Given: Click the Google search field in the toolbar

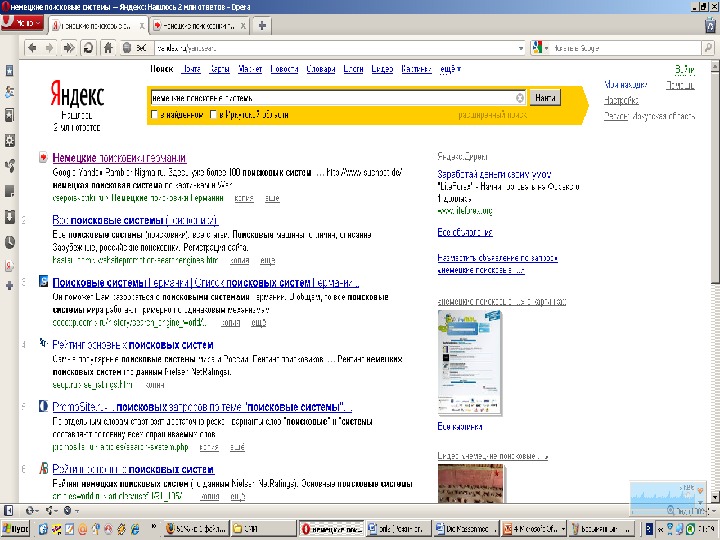Looking at the screenshot, I should click(626, 48).
